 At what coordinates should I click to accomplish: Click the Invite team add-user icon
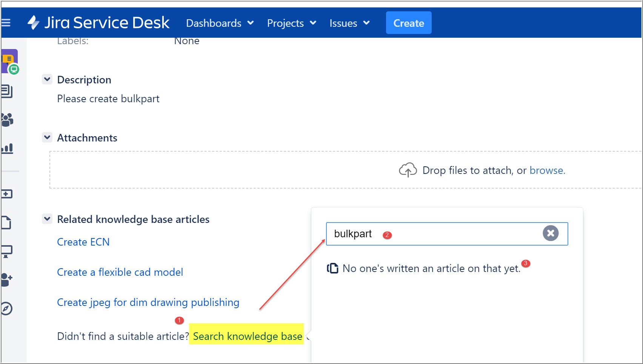coord(7,280)
